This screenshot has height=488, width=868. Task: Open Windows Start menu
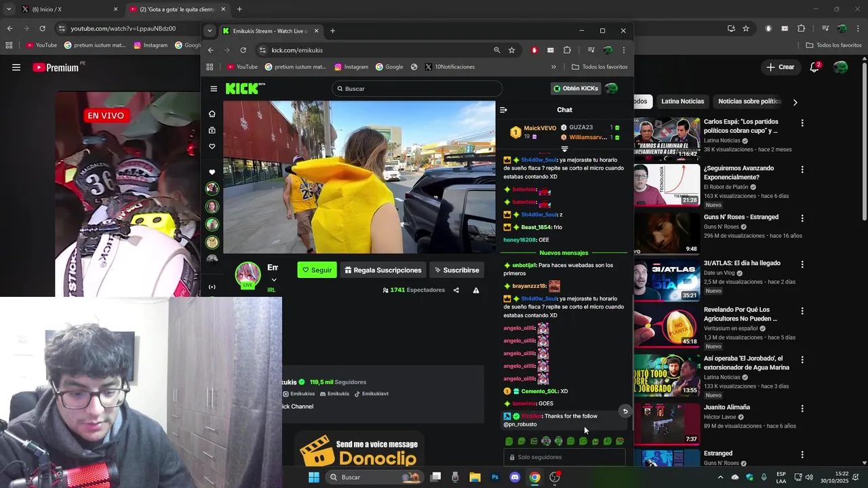pos(314,477)
